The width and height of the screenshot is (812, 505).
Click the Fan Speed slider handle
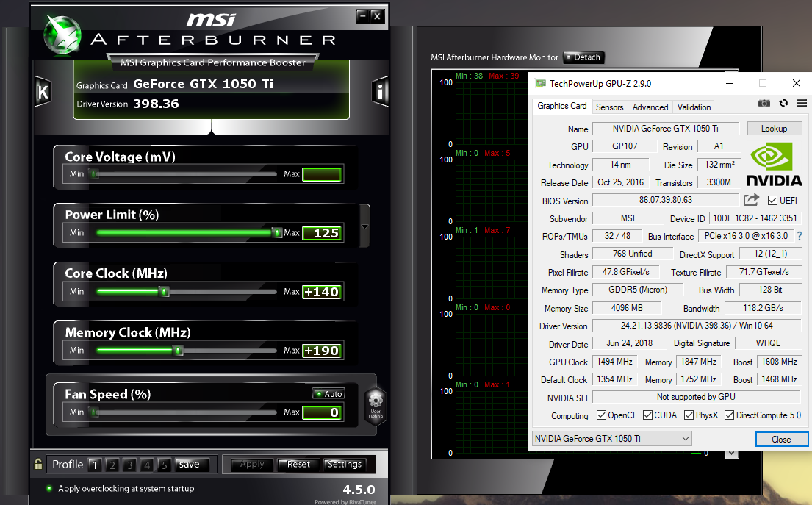point(94,412)
